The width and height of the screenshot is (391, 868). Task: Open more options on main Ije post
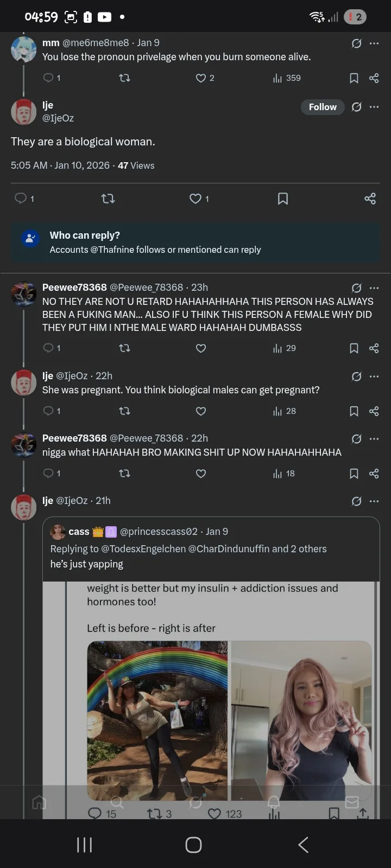(374, 107)
